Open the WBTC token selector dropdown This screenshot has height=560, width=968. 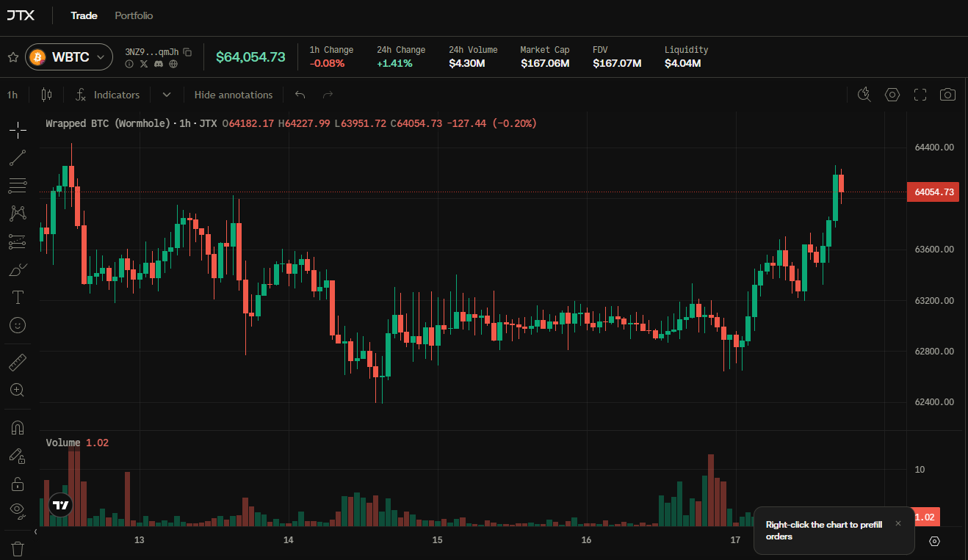point(69,57)
